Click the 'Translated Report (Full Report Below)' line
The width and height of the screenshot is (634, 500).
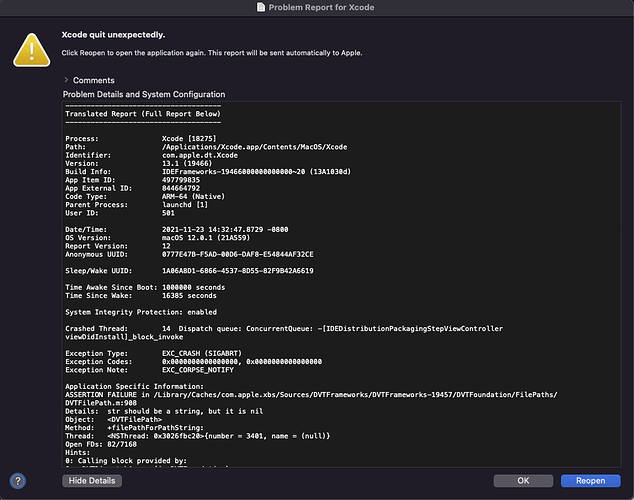pyautogui.click(x=143, y=114)
